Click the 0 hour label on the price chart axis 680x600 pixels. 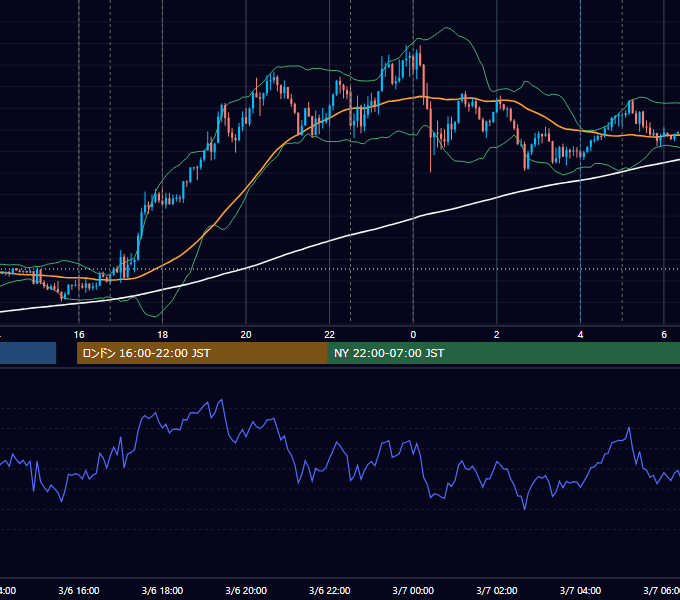coord(413,335)
